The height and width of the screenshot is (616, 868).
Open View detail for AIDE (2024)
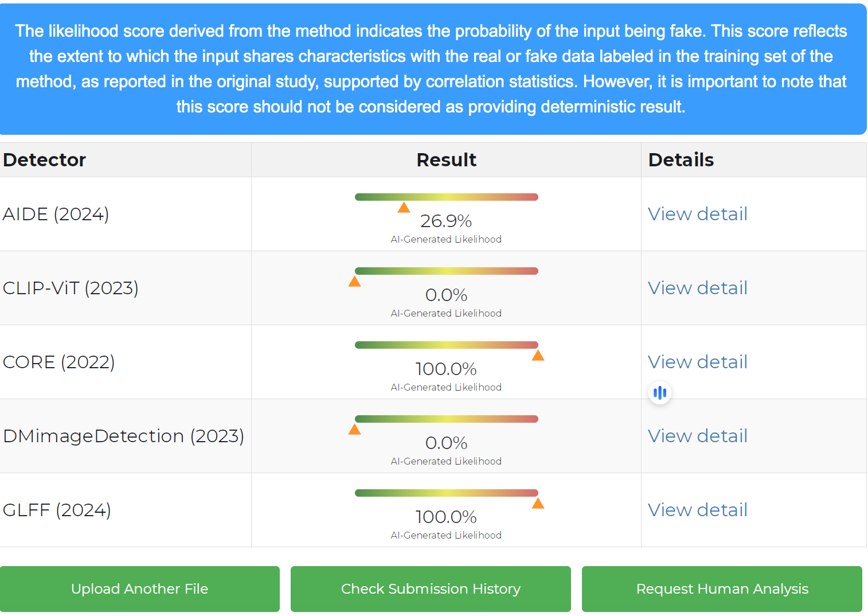pyautogui.click(x=697, y=214)
